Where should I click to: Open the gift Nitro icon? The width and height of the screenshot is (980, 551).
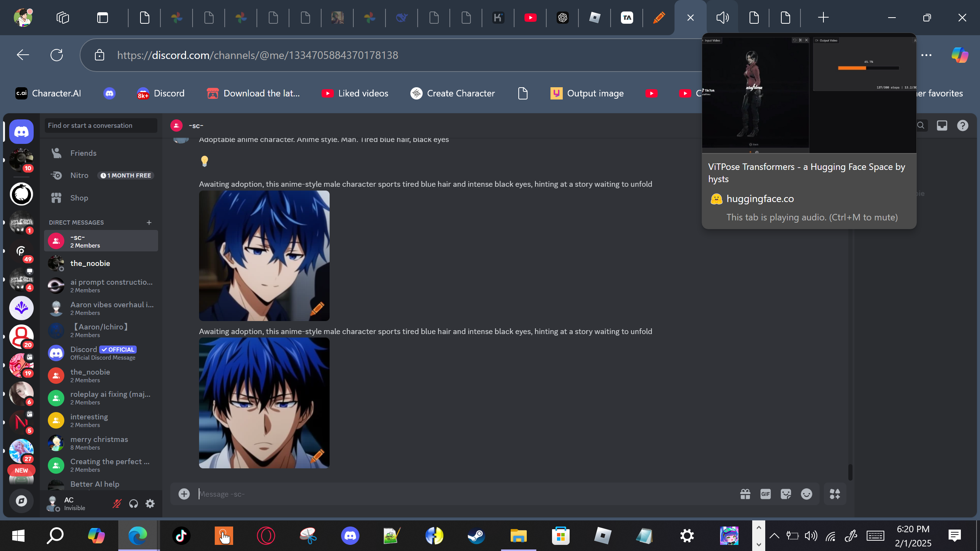(x=745, y=494)
